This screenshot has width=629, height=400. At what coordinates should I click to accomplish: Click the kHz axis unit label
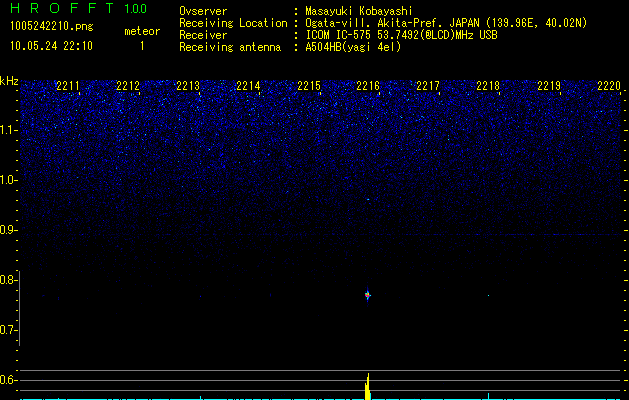click(x=9, y=81)
